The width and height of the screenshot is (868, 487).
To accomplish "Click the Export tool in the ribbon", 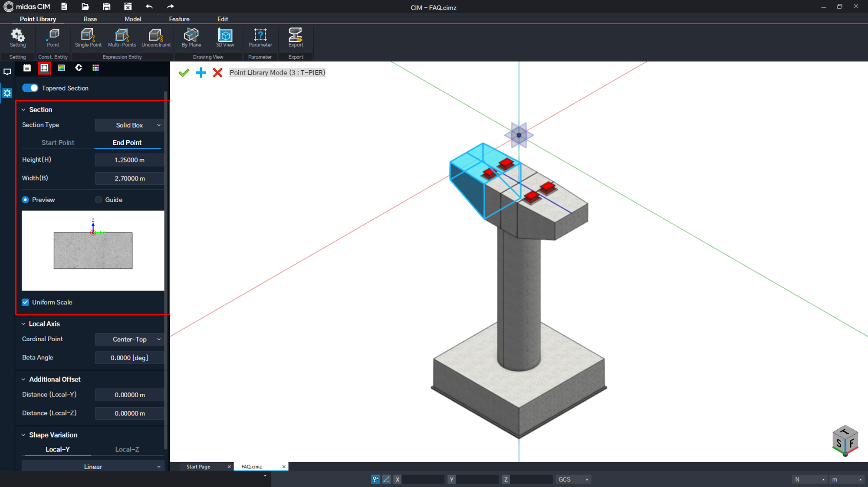I will click(296, 38).
